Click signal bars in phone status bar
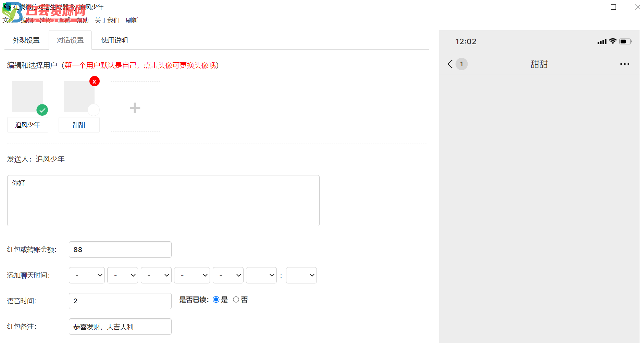The height and width of the screenshot is (343, 644). (x=602, y=42)
